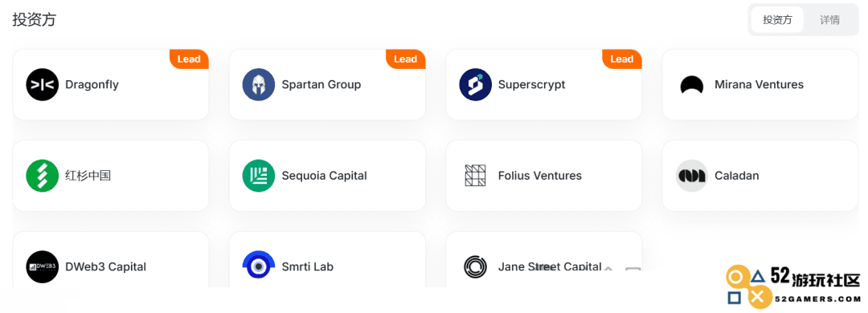
Task: Click the Lead badge on Superscrypt card
Action: point(622,59)
